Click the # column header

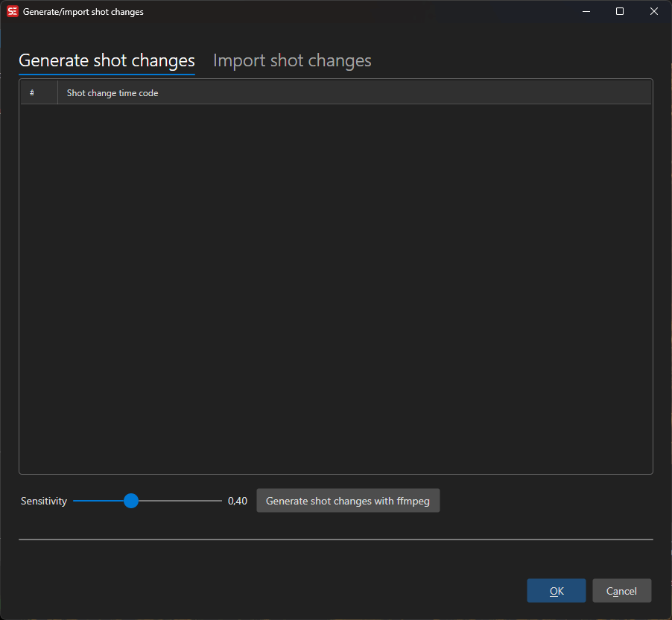click(32, 93)
